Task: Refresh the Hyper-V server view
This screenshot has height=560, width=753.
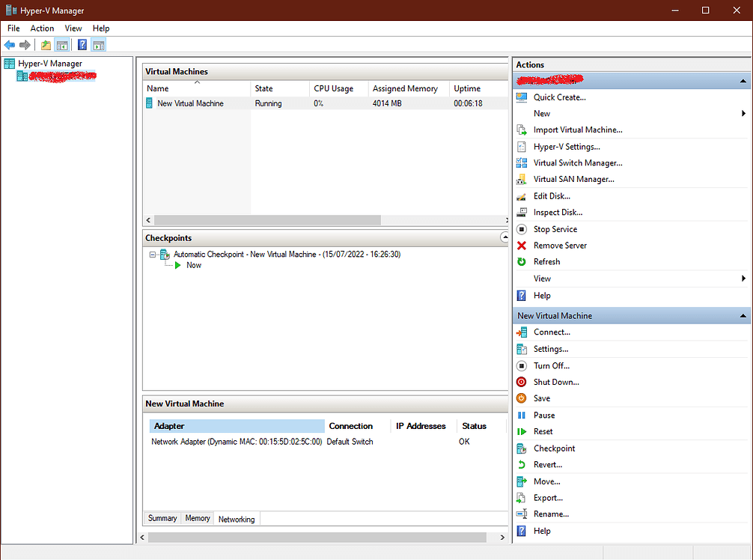Action: [547, 261]
